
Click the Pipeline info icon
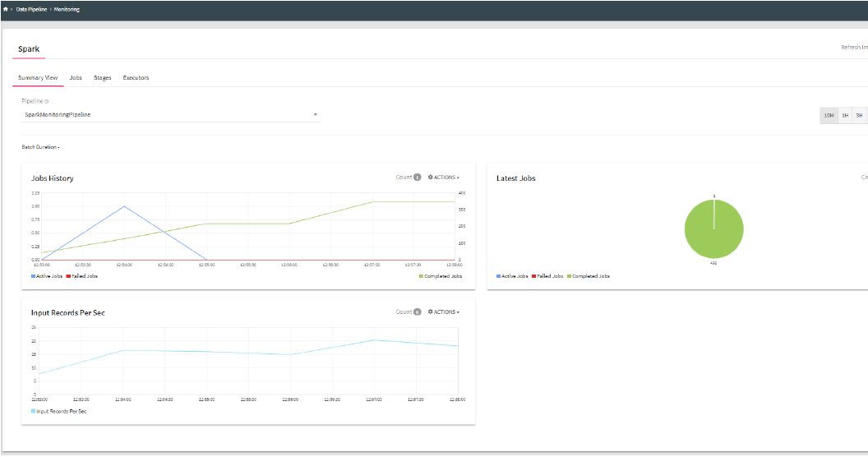tap(47, 102)
